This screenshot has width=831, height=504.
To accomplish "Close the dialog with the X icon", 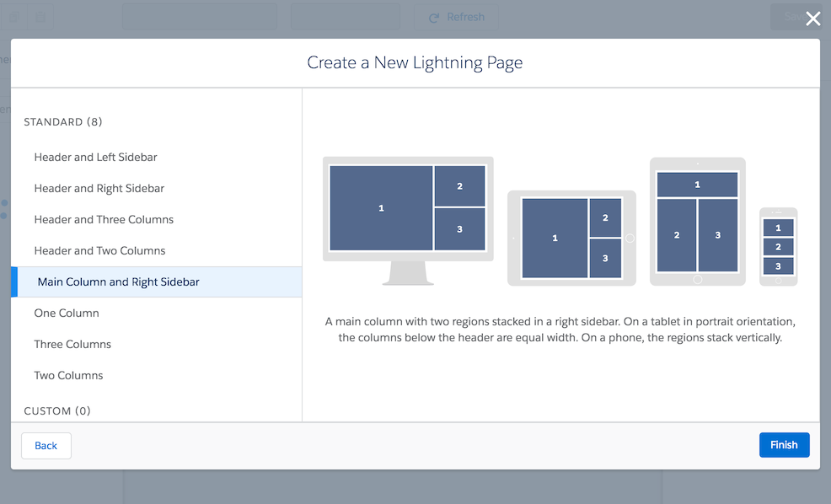I will click(x=813, y=19).
